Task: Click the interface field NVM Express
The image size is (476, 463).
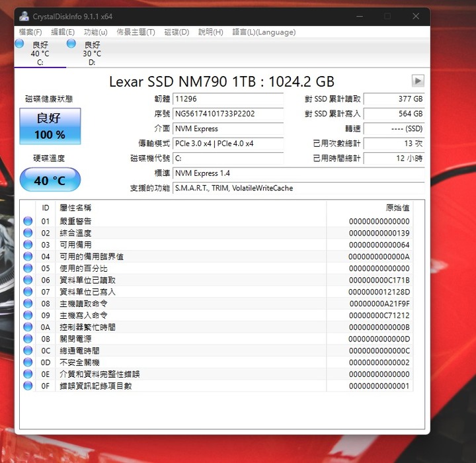Action: pyautogui.click(x=228, y=129)
